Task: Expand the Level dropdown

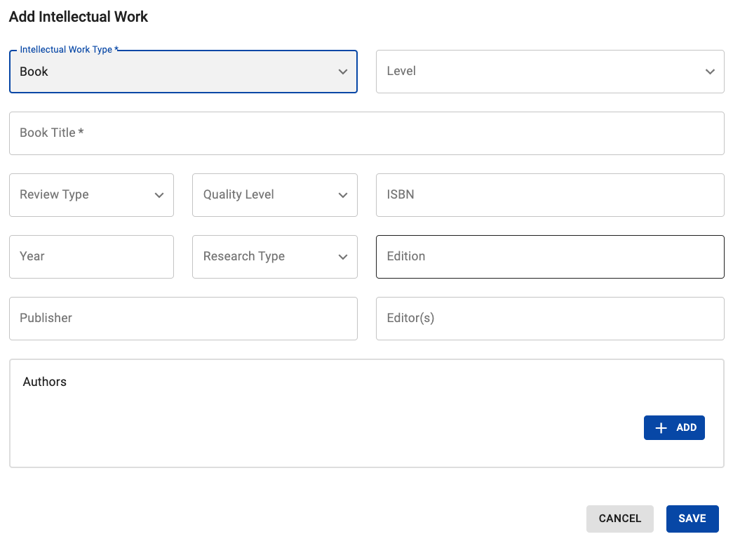Action: point(540,72)
